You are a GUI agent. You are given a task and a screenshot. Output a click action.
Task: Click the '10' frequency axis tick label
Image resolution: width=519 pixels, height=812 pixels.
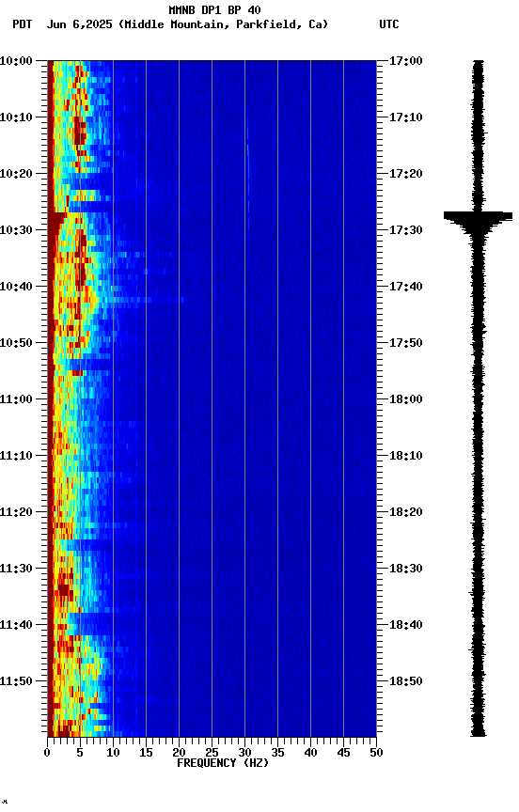pos(113,753)
